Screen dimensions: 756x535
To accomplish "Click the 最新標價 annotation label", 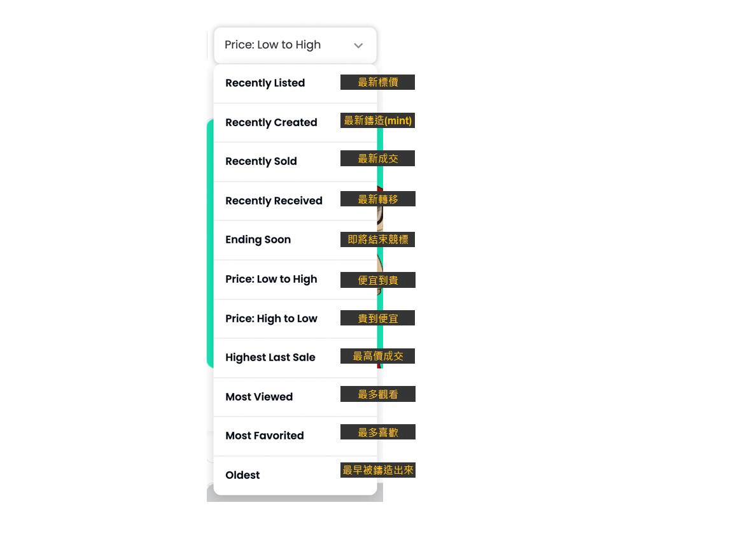I will [377, 82].
